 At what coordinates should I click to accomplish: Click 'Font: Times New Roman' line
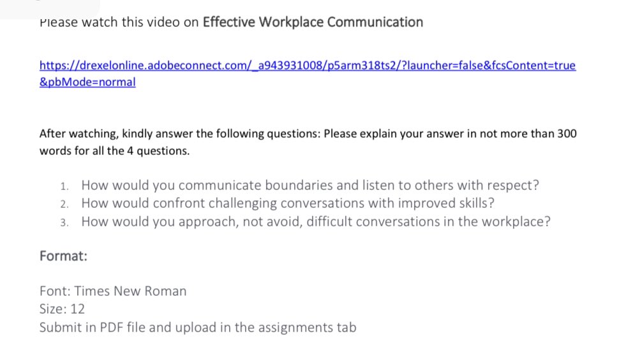[x=113, y=291]
